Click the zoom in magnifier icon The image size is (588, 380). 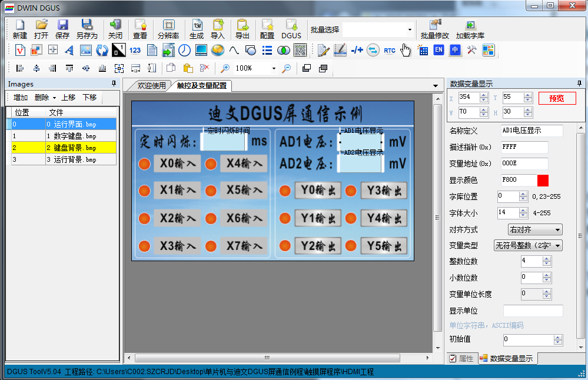pyautogui.click(x=225, y=68)
